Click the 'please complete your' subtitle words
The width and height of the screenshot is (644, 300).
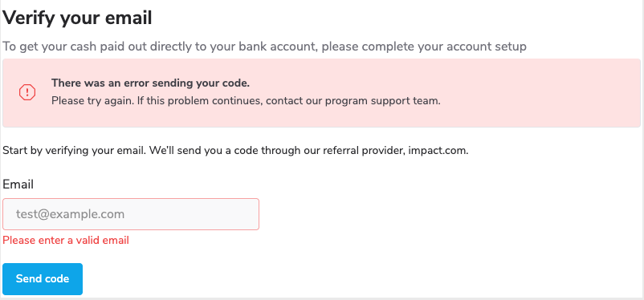[x=368, y=47]
